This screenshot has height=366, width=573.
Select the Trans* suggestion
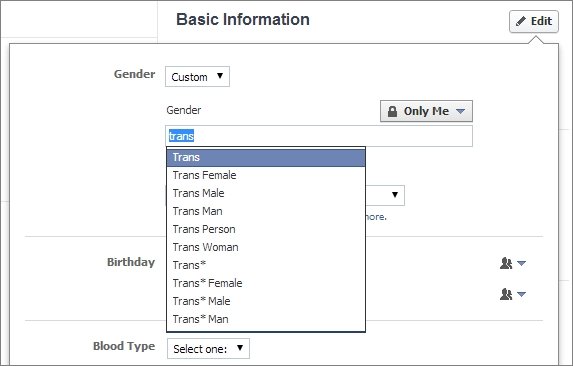pos(266,265)
